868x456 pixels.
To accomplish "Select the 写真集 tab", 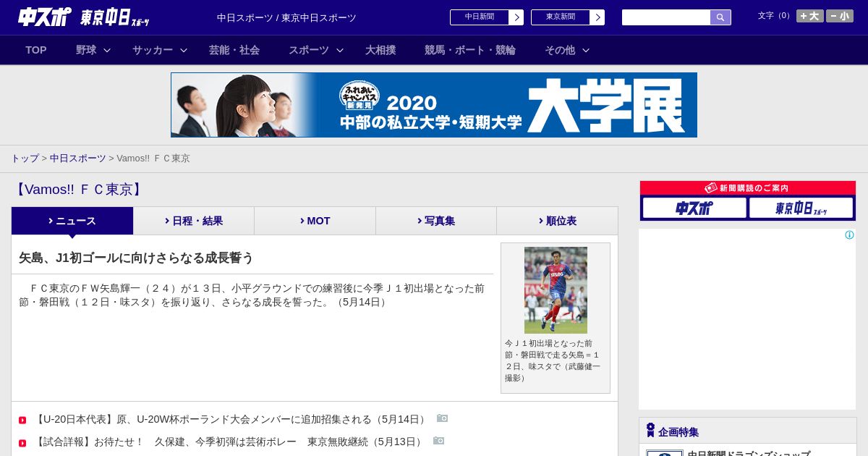I will click(436, 221).
